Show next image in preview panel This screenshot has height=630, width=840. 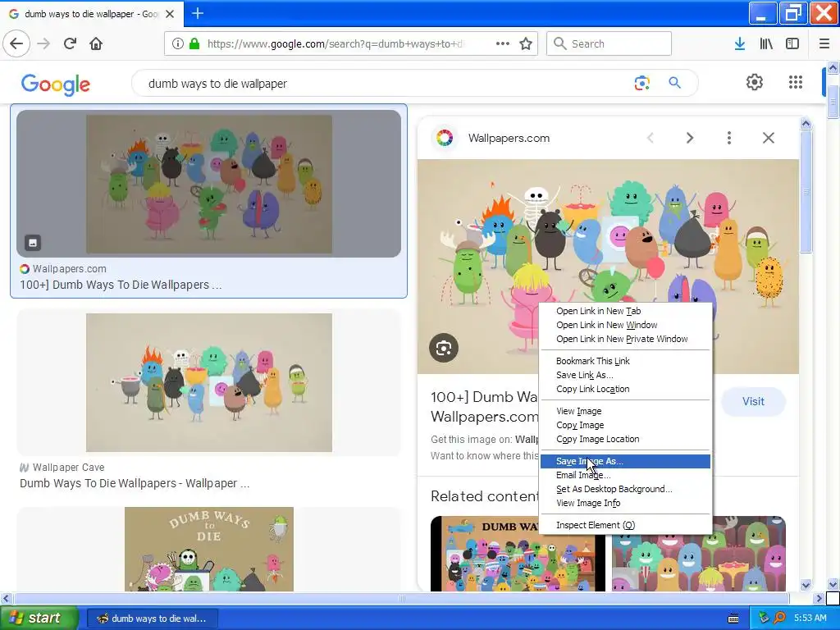(x=690, y=138)
